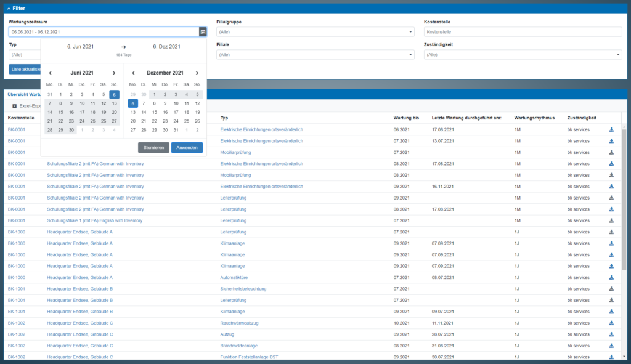Open the Automatiktüre type link
631x364 pixels.
point(234,278)
